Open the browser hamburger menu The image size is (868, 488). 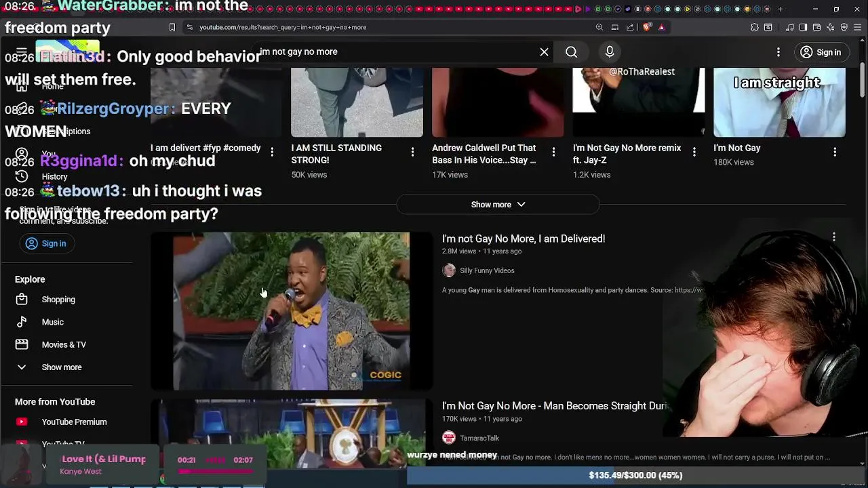pos(858,27)
